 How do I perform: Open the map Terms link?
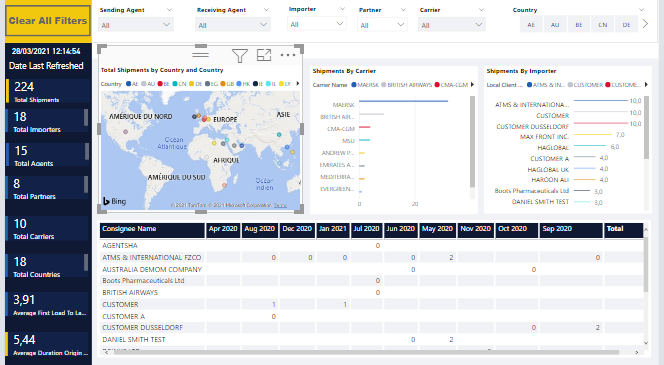tap(280, 205)
